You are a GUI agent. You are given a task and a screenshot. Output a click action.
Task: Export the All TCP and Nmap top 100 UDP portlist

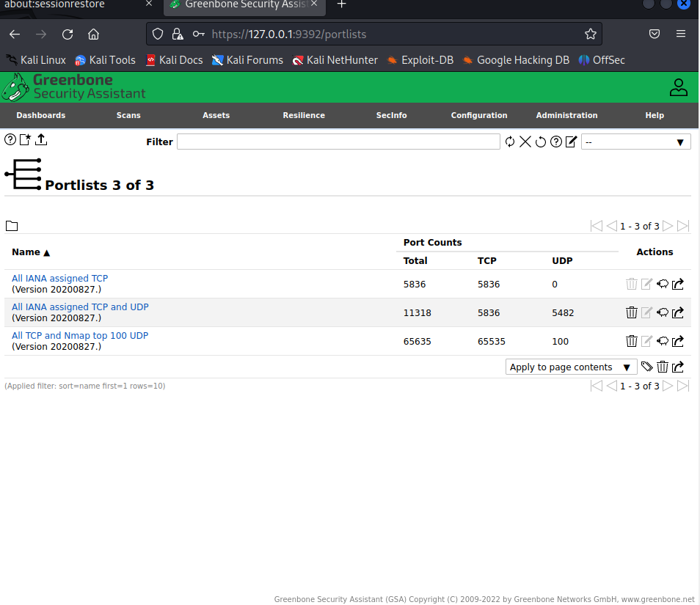click(678, 341)
